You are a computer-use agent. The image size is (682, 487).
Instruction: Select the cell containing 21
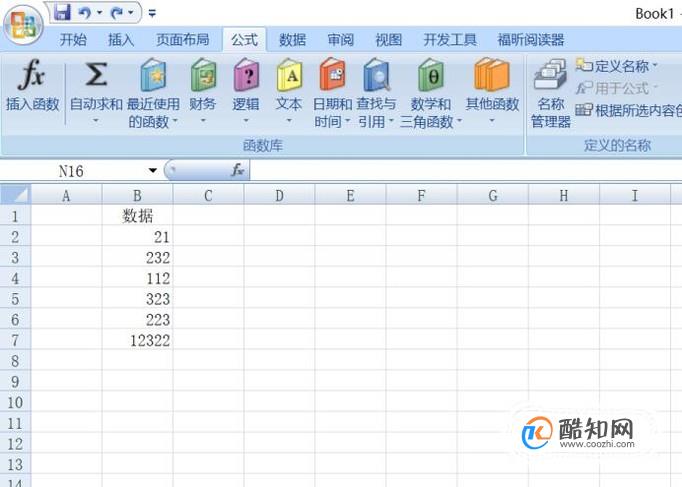[137, 237]
